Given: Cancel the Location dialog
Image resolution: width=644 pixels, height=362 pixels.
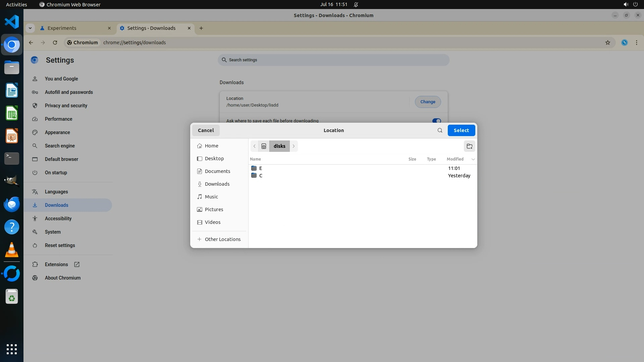Looking at the screenshot, I should 206,130.
